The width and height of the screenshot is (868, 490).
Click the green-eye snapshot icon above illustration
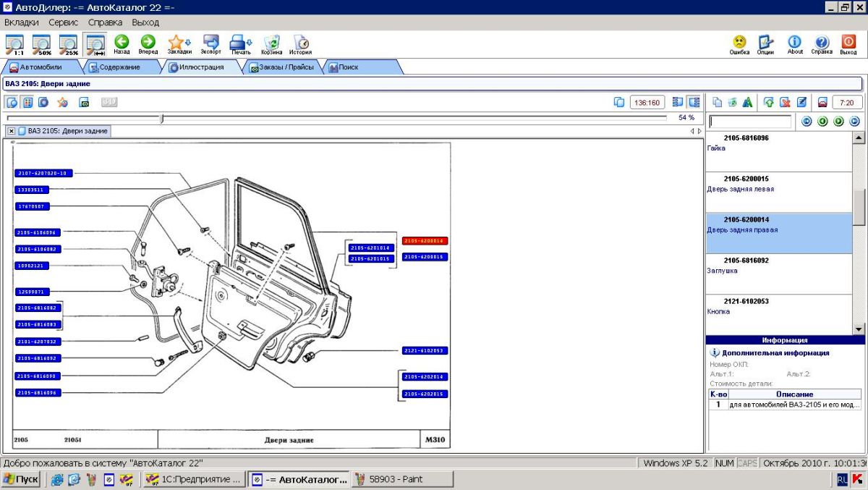pyautogui.click(x=84, y=102)
